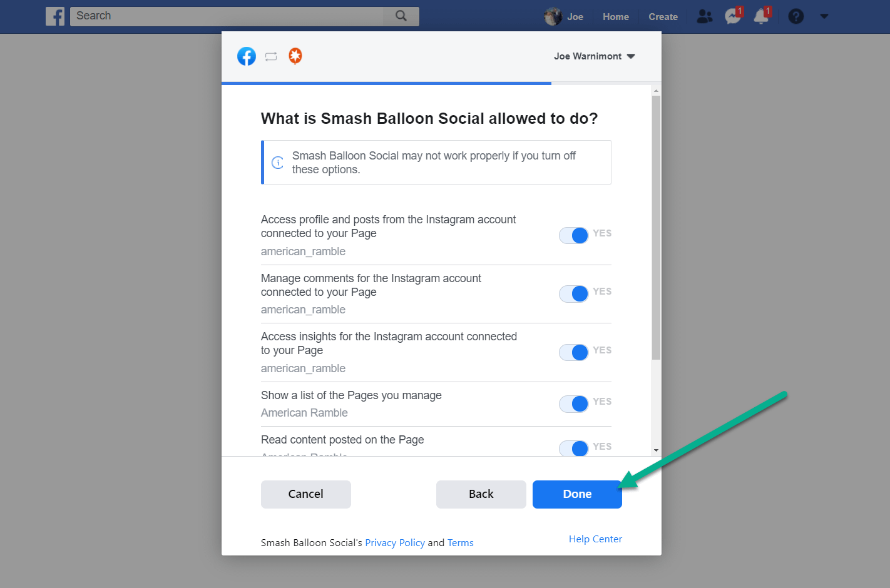This screenshot has height=588, width=890.
Task: Open the Messenger messages icon
Action: click(732, 17)
